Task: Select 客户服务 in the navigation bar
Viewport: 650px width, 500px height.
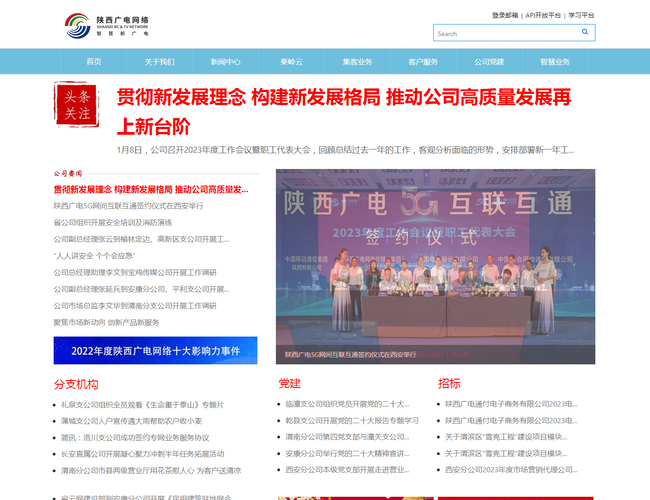Action: click(x=423, y=61)
